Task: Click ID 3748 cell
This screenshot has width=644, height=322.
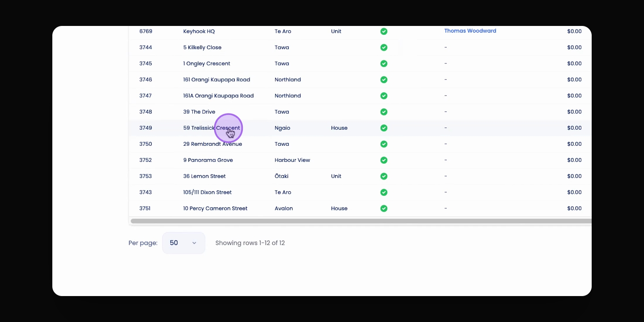Action: [x=146, y=112]
